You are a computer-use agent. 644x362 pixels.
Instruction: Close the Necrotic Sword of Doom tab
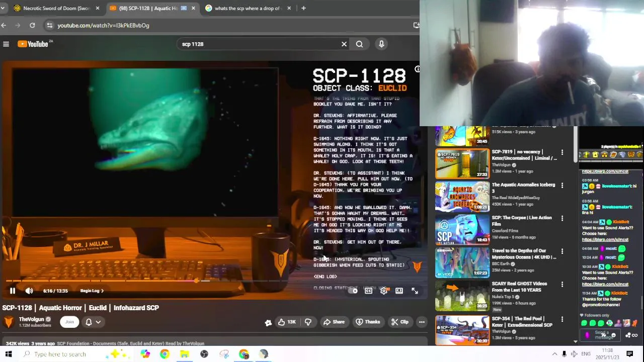(x=98, y=8)
